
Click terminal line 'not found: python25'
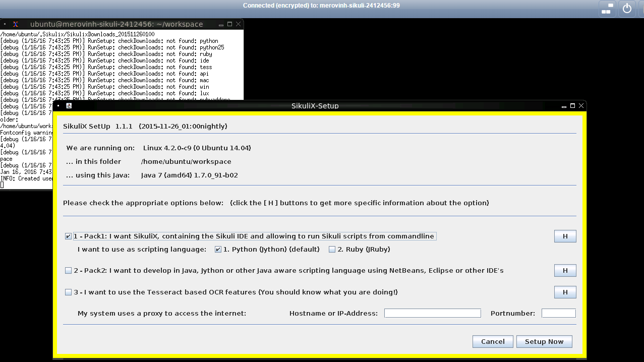tap(112, 47)
